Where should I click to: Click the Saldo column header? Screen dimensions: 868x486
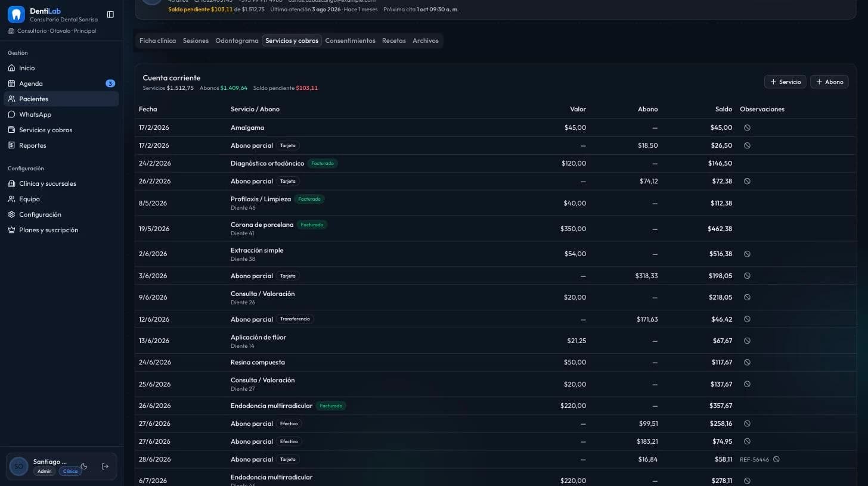(724, 109)
